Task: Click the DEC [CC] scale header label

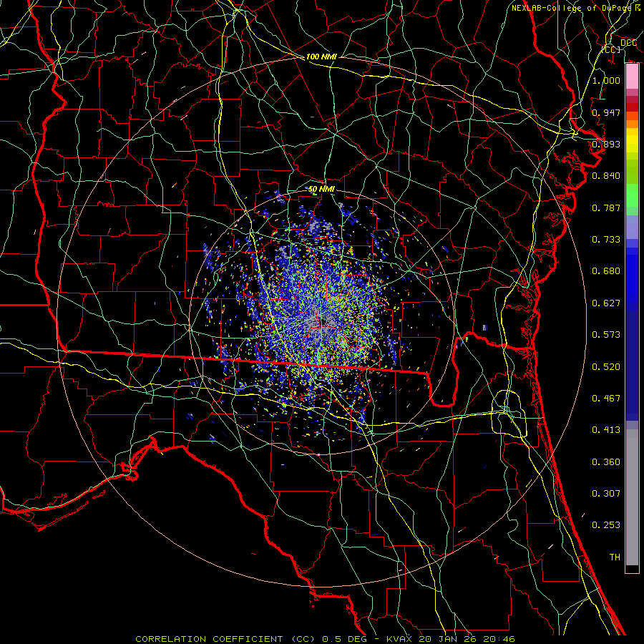Action: [x=620, y=46]
